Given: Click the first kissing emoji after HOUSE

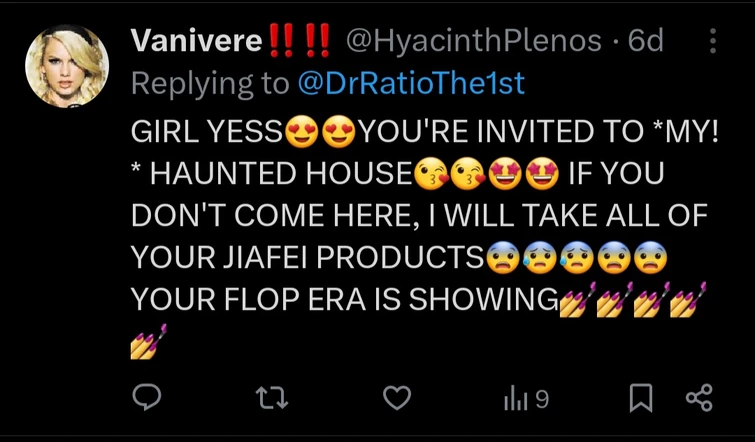Looking at the screenshot, I should pyautogui.click(x=431, y=174).
